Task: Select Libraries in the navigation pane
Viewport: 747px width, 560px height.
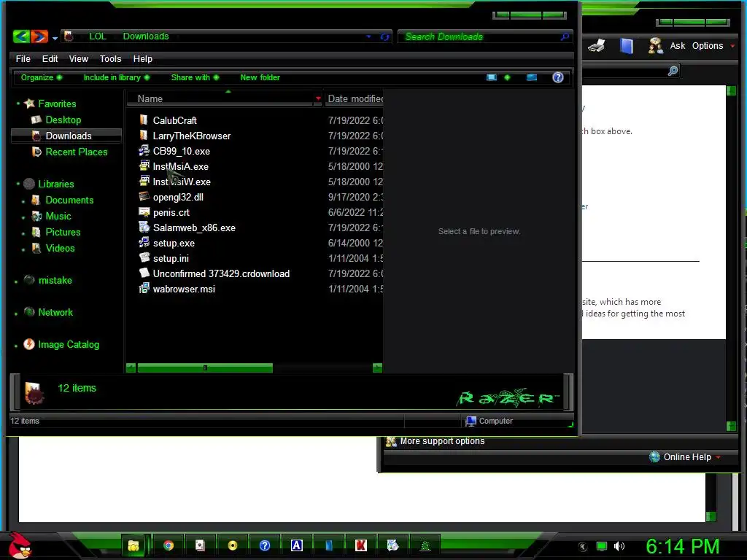Action: point(55,184)
